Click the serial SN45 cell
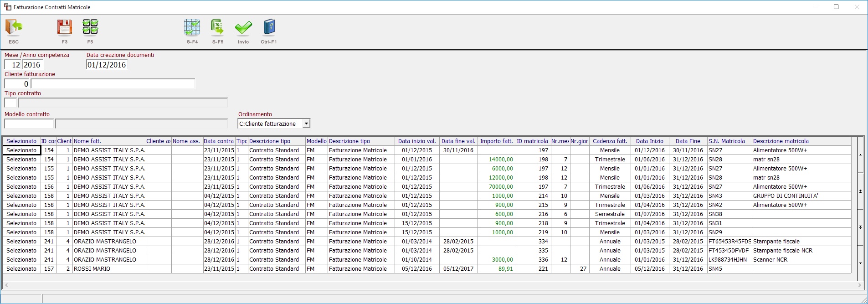Screen dimensions: 868x304 (x=729, y=269)
